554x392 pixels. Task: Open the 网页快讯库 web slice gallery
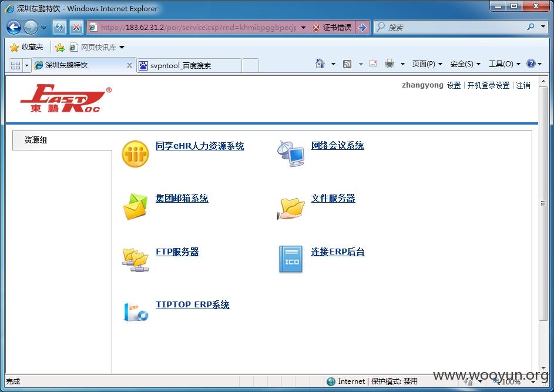[97, 47]
